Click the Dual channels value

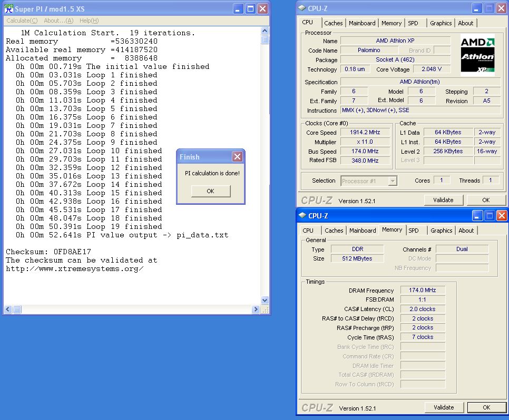[x=462, y=249]
